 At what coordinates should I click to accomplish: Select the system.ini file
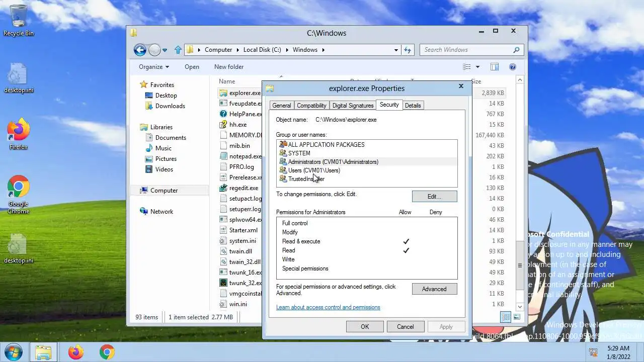click(243, 241)
